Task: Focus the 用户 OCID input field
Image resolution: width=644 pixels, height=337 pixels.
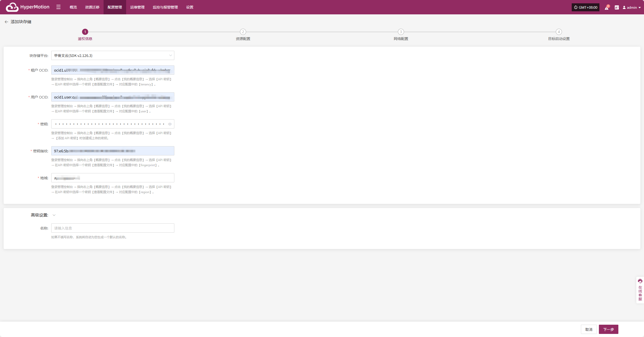Action: tap(113, 97)
